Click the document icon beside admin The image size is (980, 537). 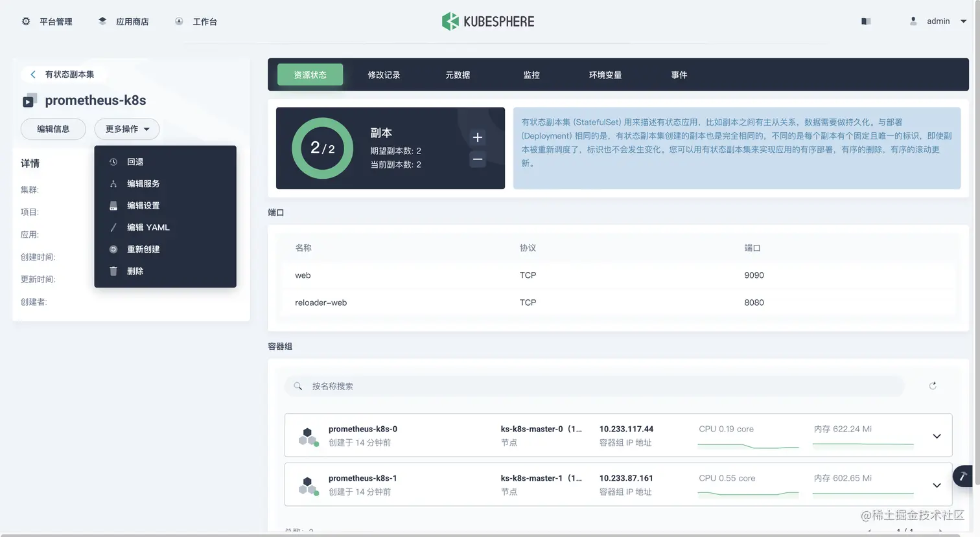(x=866, y=21)
